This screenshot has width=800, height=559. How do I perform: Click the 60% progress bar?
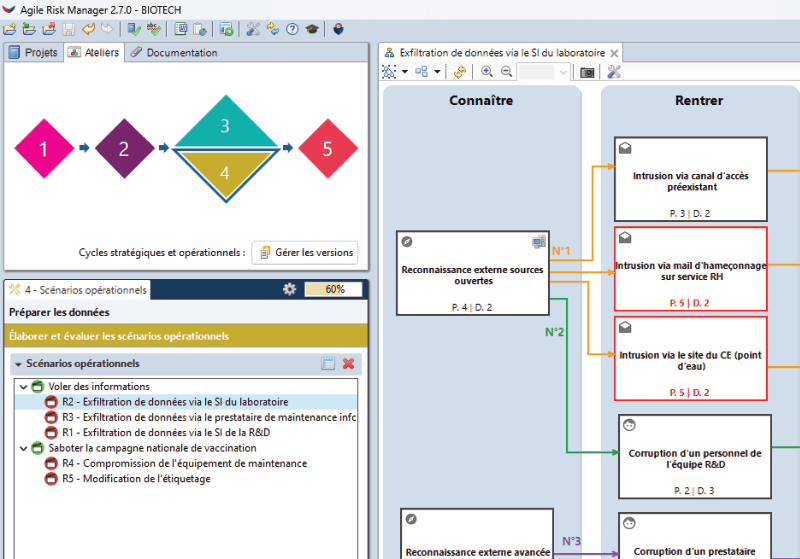click(x=334, y=289)
